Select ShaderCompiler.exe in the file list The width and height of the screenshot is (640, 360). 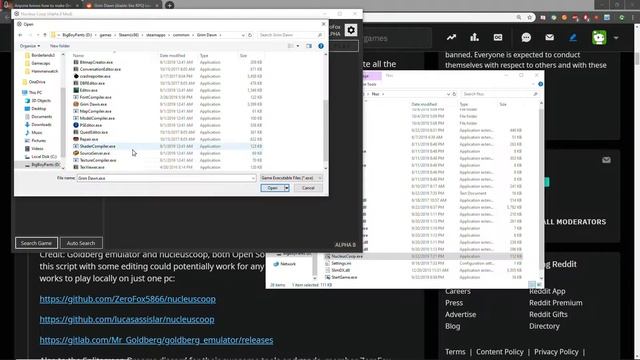97,146
